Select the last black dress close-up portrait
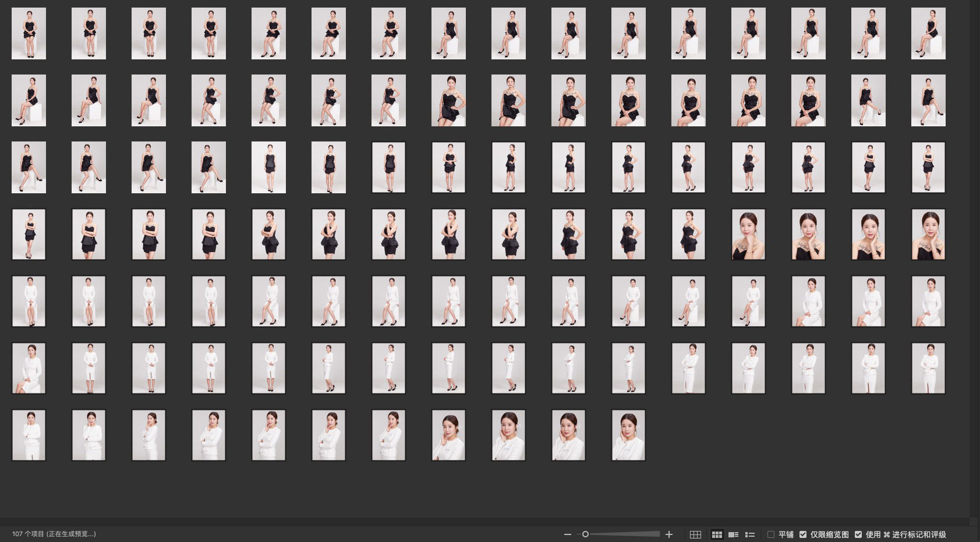 (x=928, y=235)
